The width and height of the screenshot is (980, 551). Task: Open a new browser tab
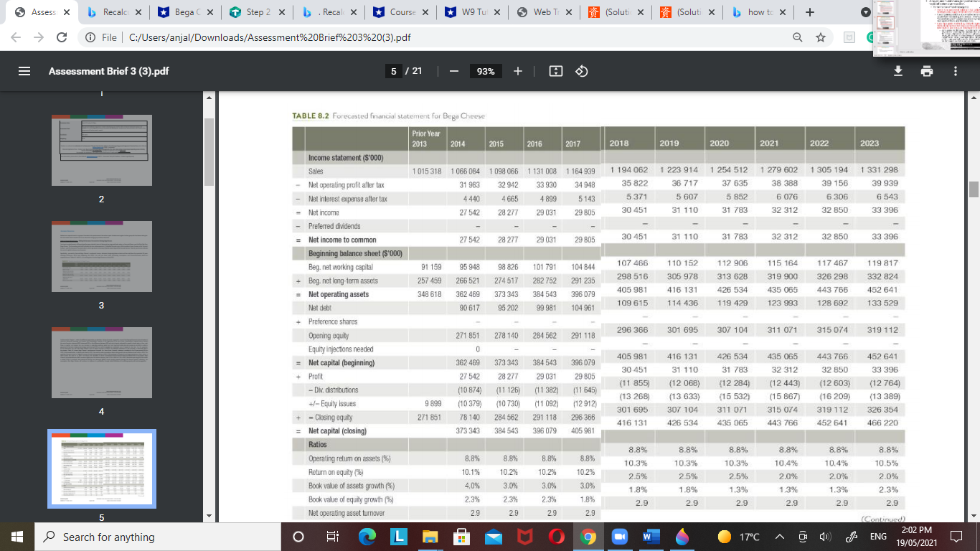(810, 12)
